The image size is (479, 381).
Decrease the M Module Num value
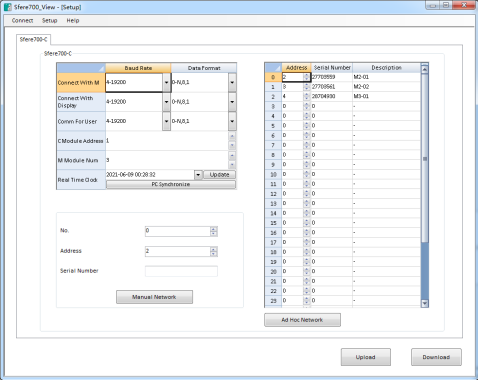[x=232, y=164]
